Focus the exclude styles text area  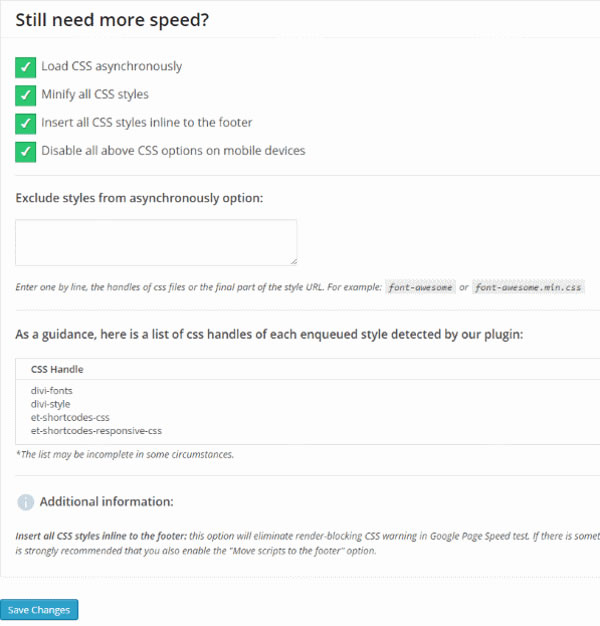point(156,242)
